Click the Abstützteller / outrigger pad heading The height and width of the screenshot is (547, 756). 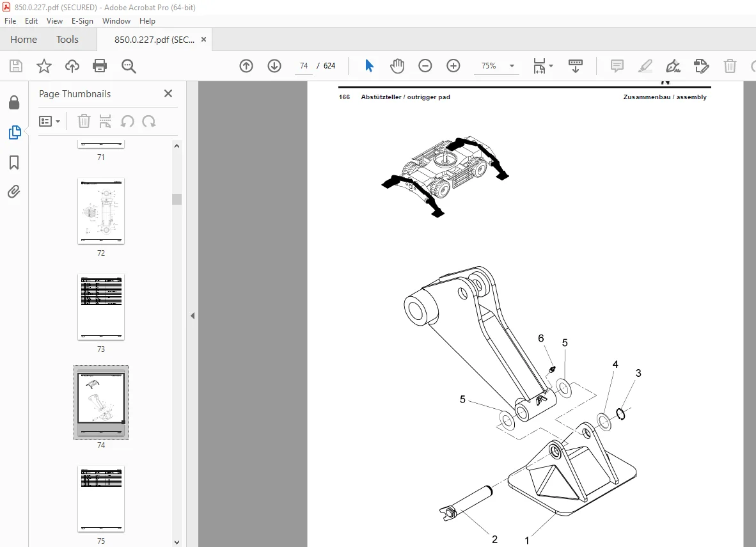click(x=406, y=97)
